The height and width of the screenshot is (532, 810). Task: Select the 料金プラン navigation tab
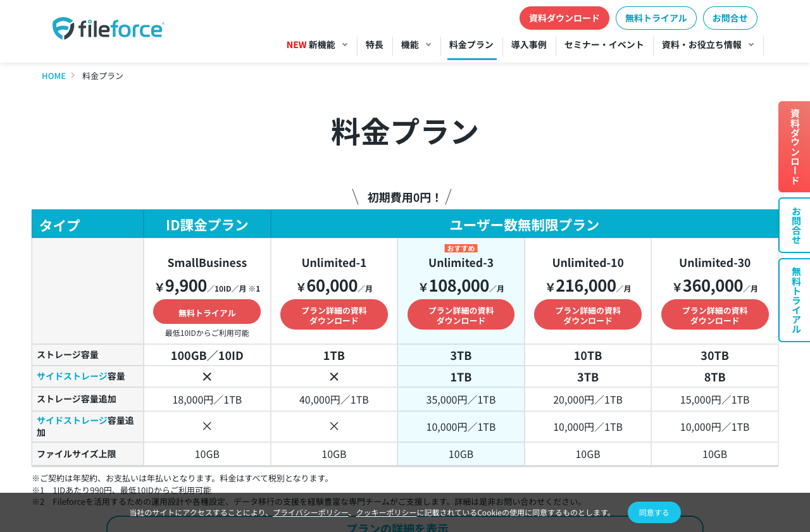click(471, 45)
